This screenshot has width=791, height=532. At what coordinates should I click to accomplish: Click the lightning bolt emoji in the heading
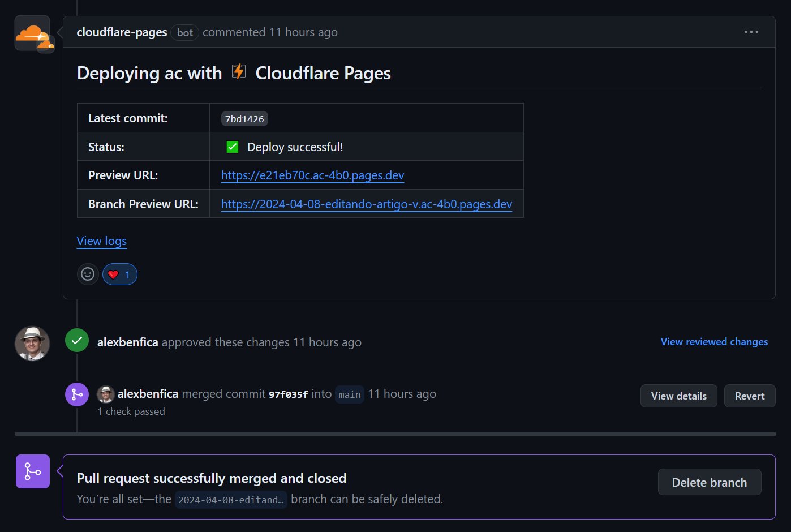[x=239, y=72]
